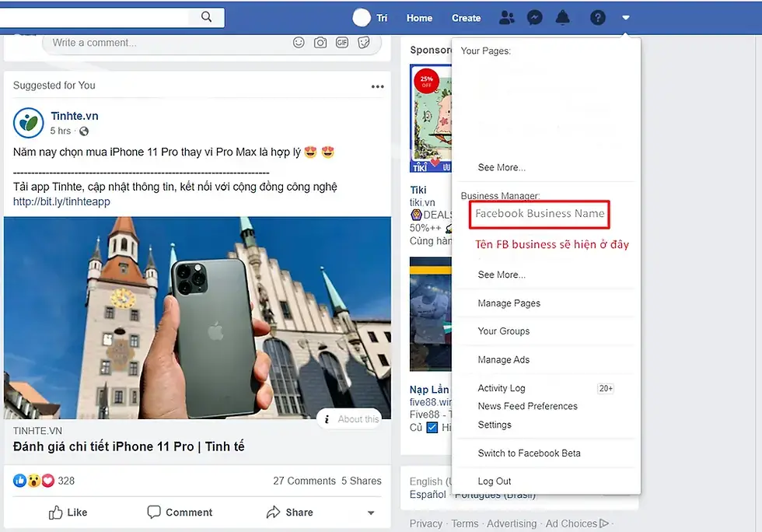Open the Privacy footer link

click(426, 523)
